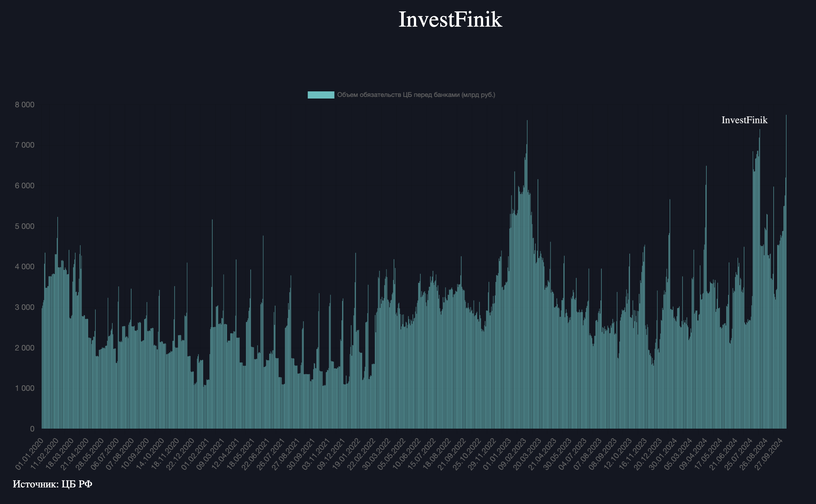Click the "19.01.2022" x-axis date label
This screenshot has width=816, height=504.
pos(347,454)
